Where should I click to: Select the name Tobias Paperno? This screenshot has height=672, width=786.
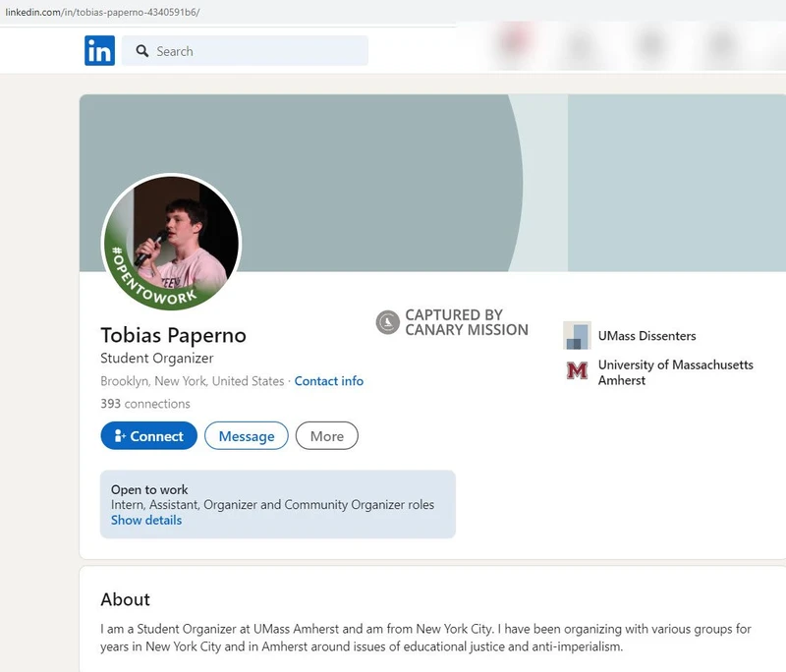click(173, 335)
